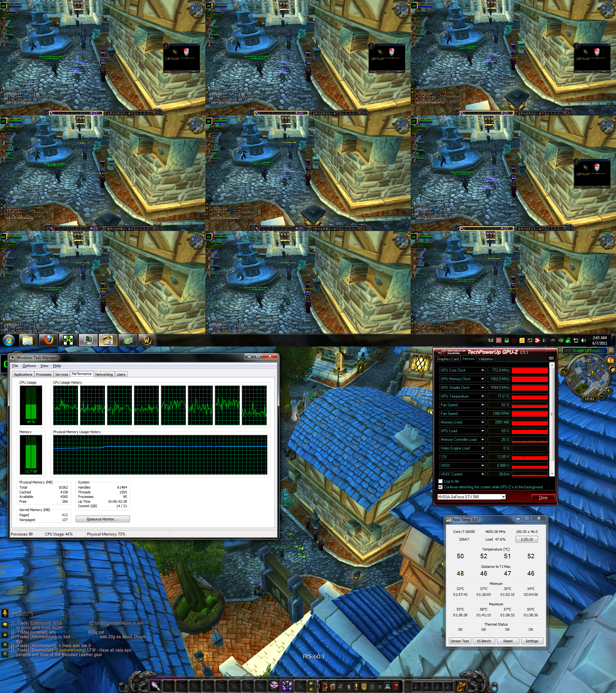Switch to GPU-Z Validation tab
The width and height of the screenshot is (616, 693).
pyautogui.click(x=485, y=359)
